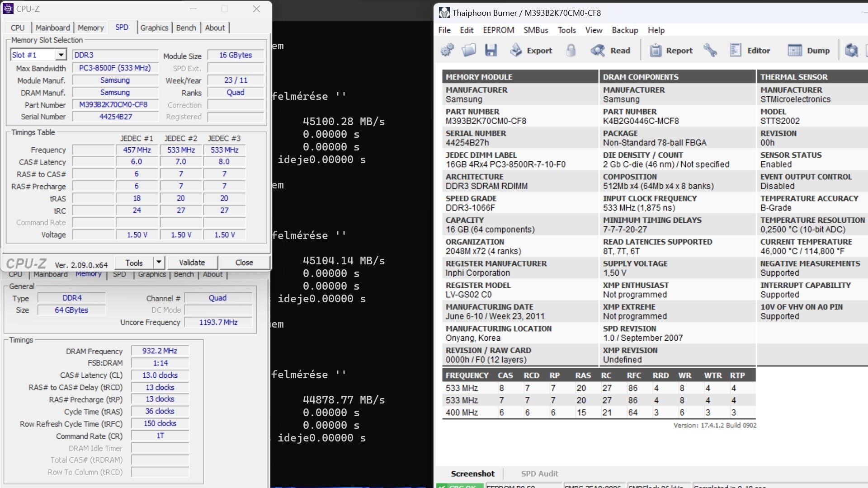Click the Part Number field M393B2K70CM0-CF8
The image size is (868, 488).
click(115, 104)
